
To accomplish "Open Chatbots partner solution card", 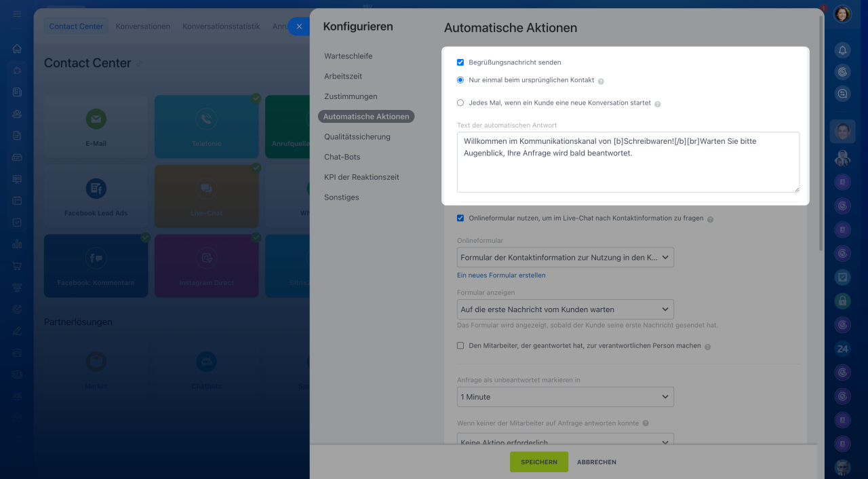I will tap(206, 368).
